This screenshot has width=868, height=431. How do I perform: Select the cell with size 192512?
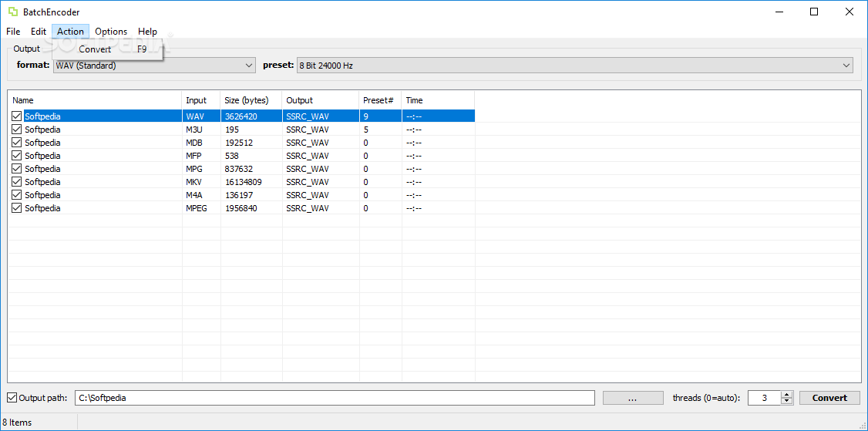click(251, 143)
